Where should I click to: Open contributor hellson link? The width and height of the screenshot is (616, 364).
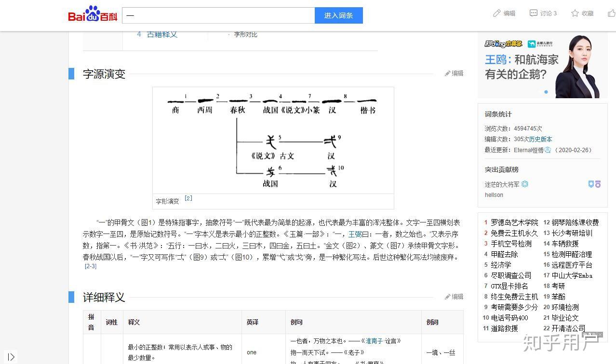point(494,195)
